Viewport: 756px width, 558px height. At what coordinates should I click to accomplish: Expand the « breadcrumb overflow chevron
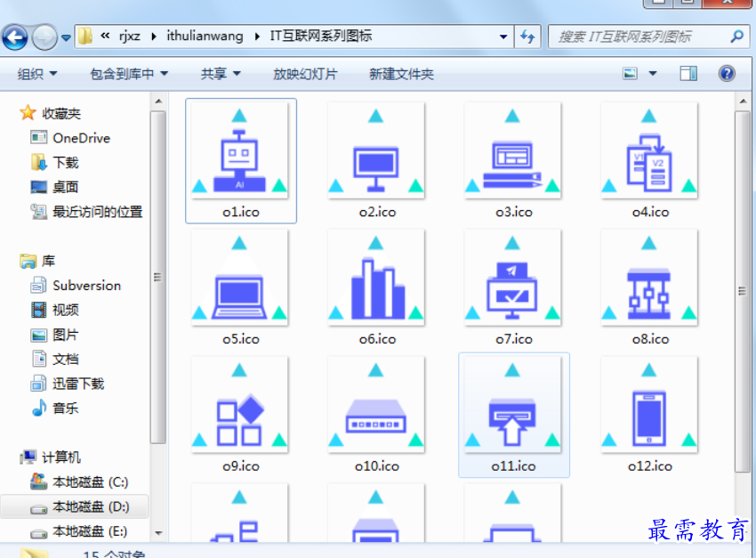pos(105,36)
